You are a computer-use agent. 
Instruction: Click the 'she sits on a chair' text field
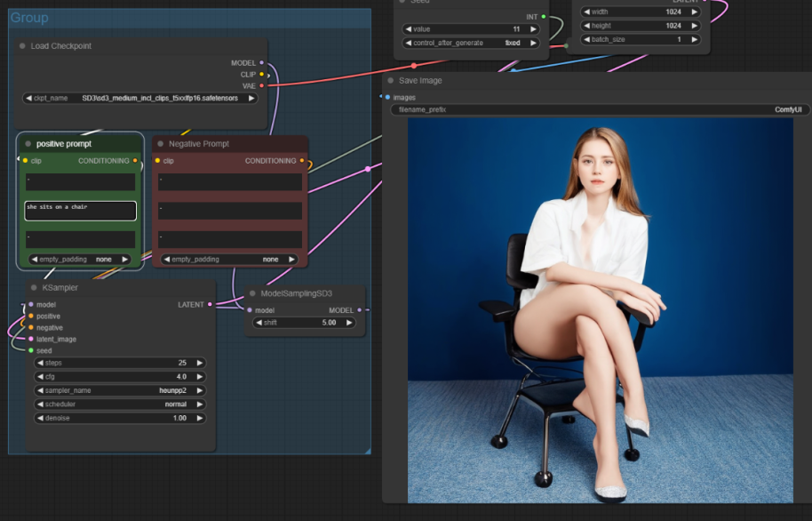[80, 211]
